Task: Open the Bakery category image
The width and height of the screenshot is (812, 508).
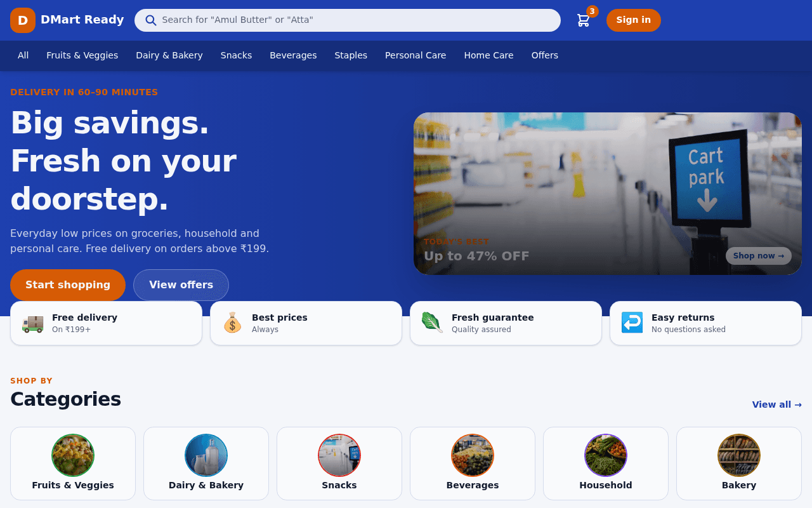Action: (x=739, y=455)
